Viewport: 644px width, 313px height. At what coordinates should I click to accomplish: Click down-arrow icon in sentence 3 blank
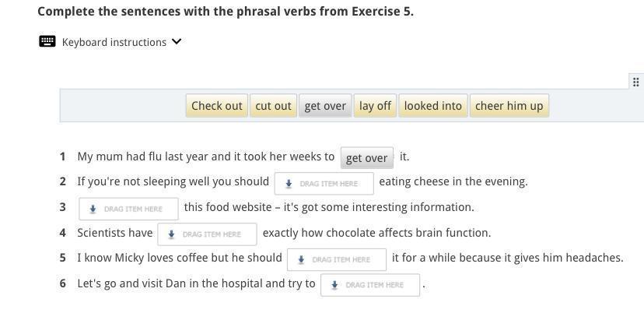point(93,209)
